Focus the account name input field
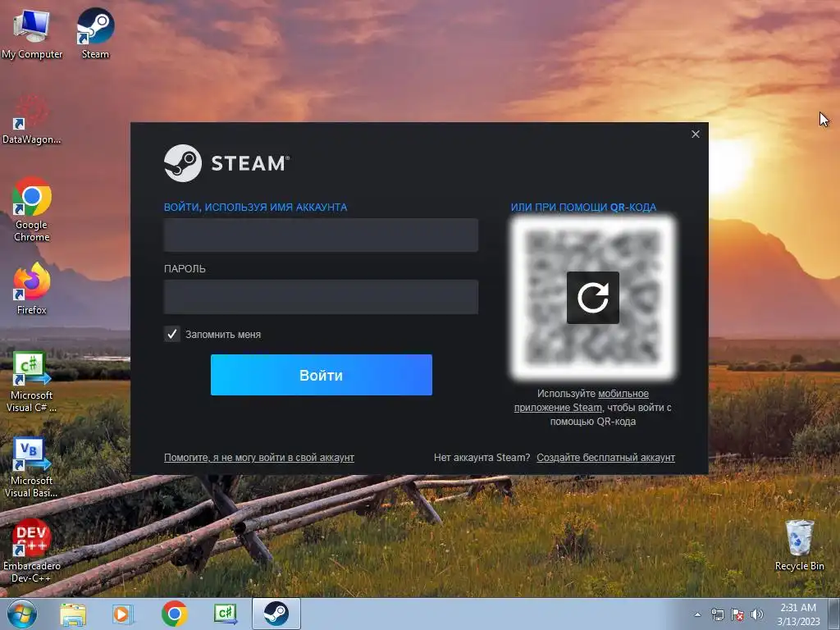Screen dimensions: 840x630 click(321, 235)
